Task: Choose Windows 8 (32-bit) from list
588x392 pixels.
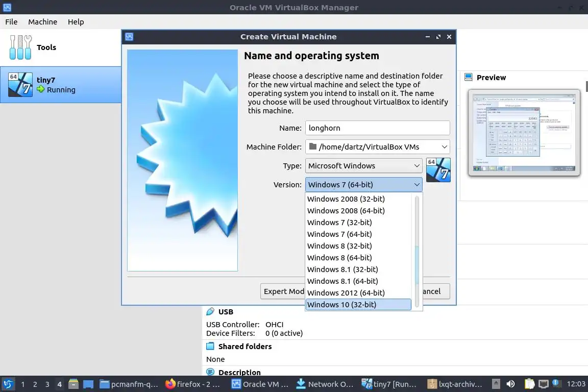Action: (x=358, y=246)
